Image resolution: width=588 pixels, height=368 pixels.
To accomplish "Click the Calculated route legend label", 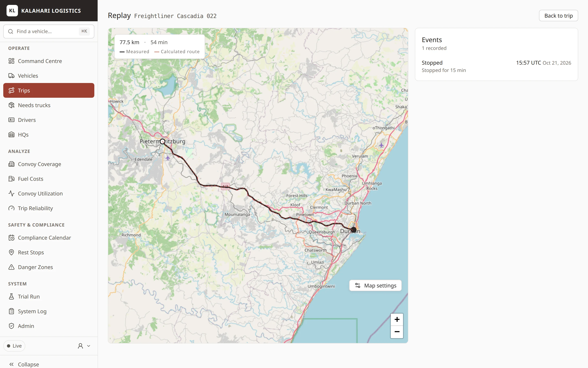I will (180, 52).
